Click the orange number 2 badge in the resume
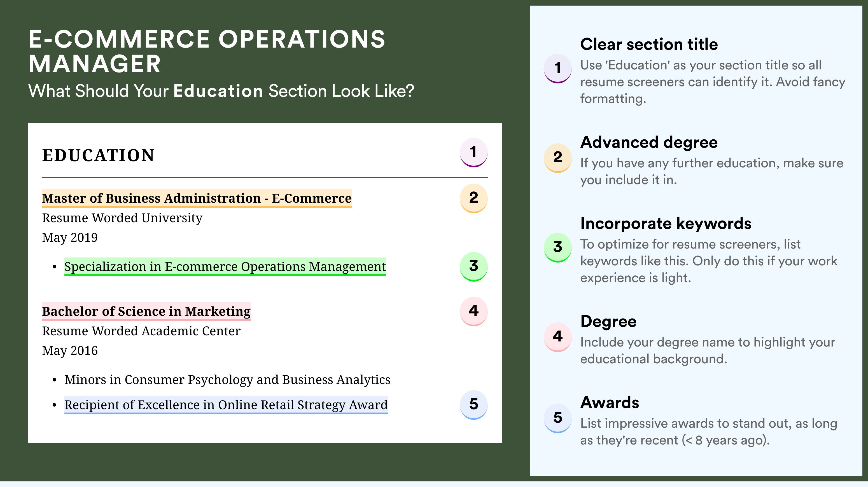This screenshot has width=868, height=487. 473,198
